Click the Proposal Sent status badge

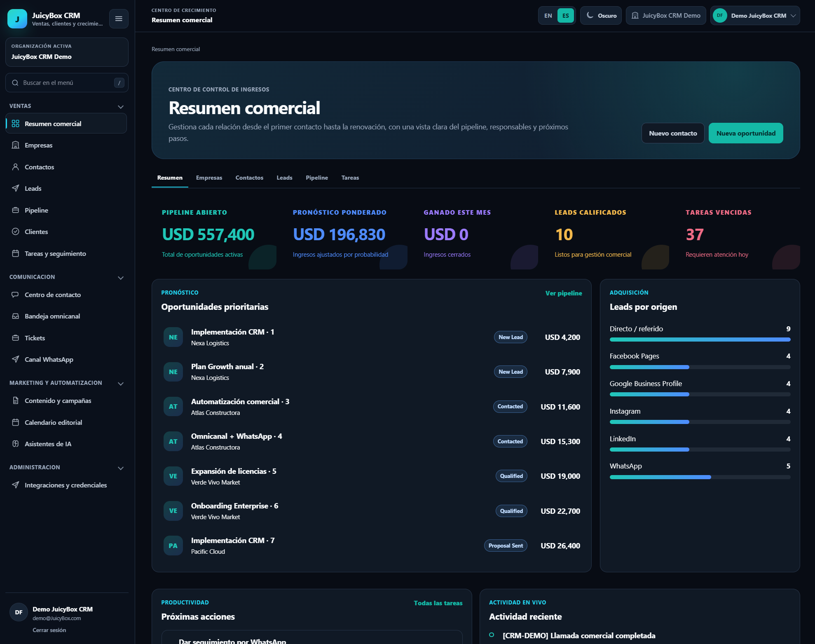click(506, 546)
